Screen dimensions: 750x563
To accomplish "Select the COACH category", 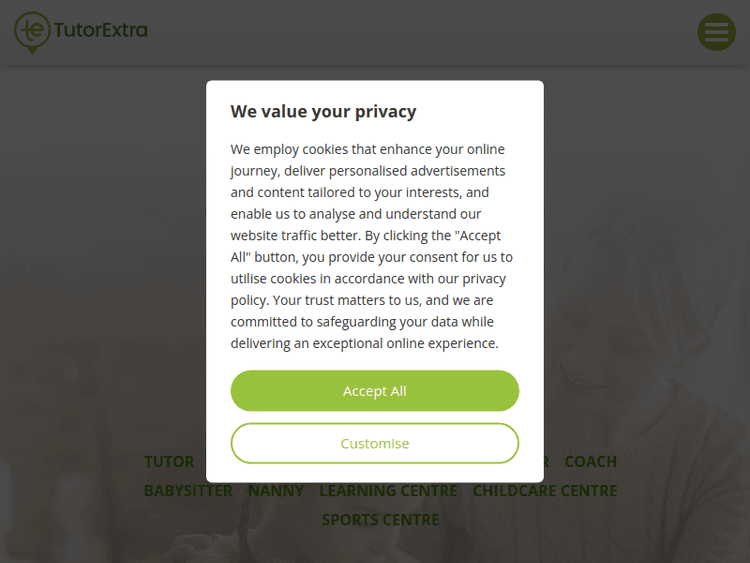I will pos(590,462).
